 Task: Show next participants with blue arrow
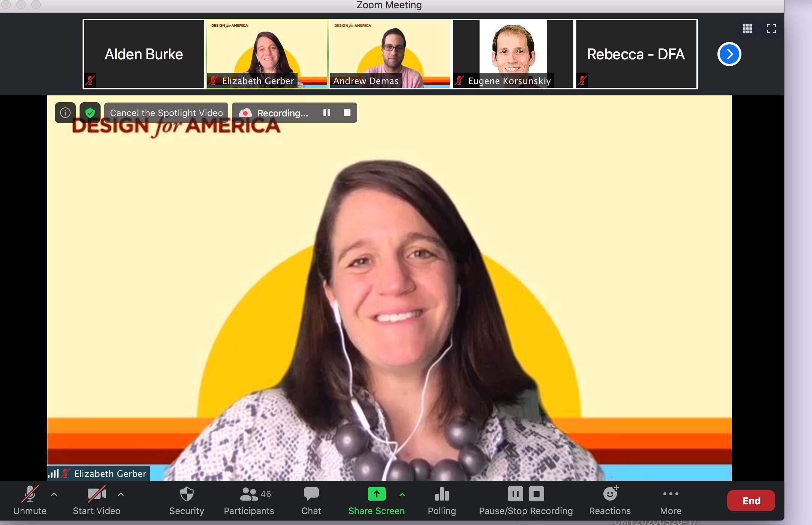[729, 54]
